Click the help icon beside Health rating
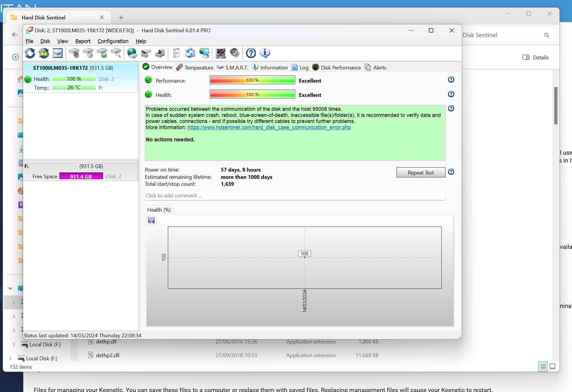572x392 pixels. click(x=451, y=94)
